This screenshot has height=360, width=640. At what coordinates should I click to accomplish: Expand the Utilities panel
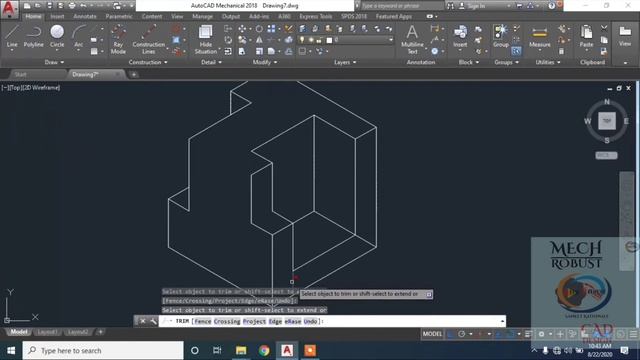coord(548,62)
